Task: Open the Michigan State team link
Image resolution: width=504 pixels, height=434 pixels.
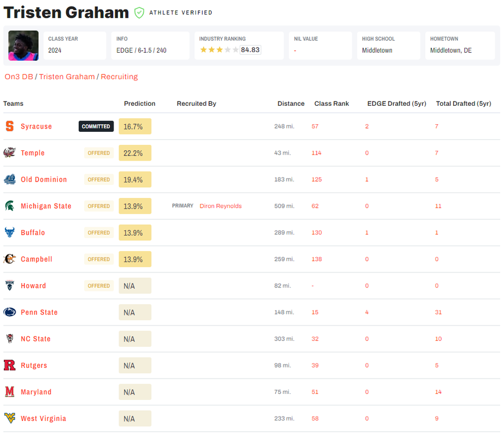Action: (x=46, y=206)
